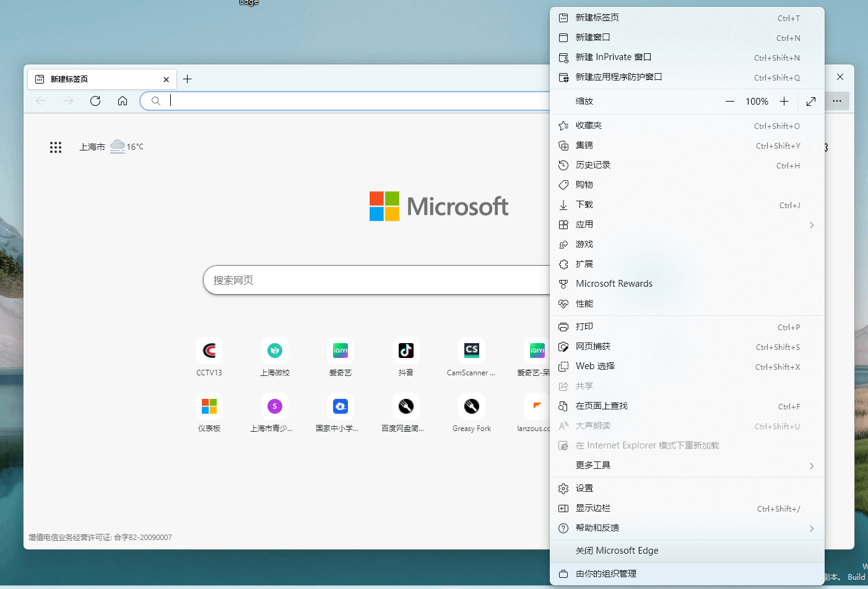
Task: Click 由你的组织管理 at the menu bottom
Action: pos(687,574)
